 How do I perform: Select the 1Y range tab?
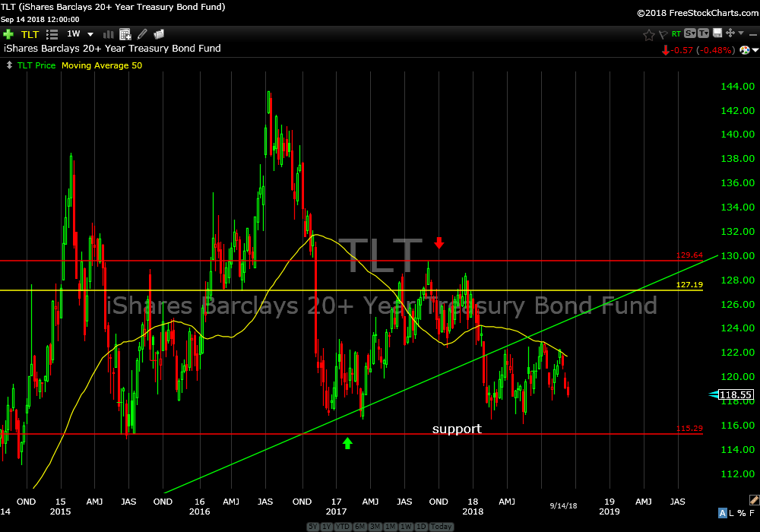[326, 527]
